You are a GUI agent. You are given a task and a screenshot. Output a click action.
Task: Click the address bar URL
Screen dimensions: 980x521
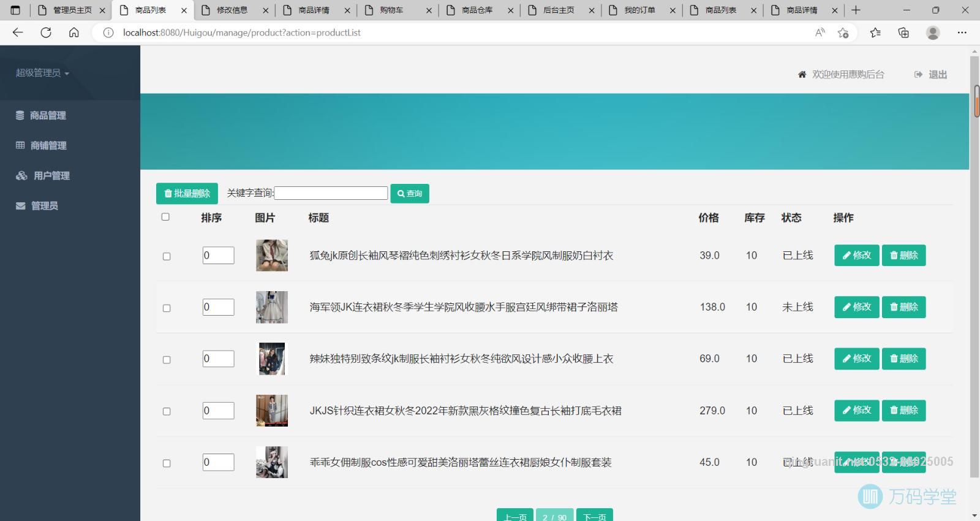pyautogui.click(x=242, y=32)
